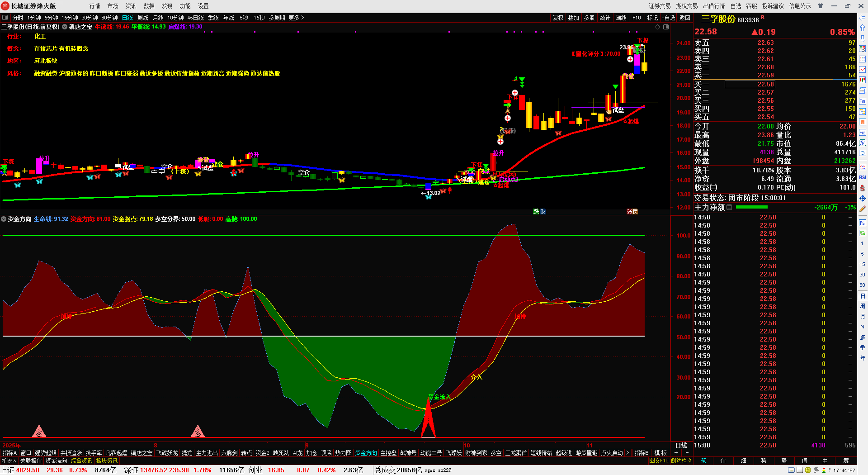Open the 资金方向 indicator dropdown circle
The height and width of the screenshot is (475, 868).
4,219
